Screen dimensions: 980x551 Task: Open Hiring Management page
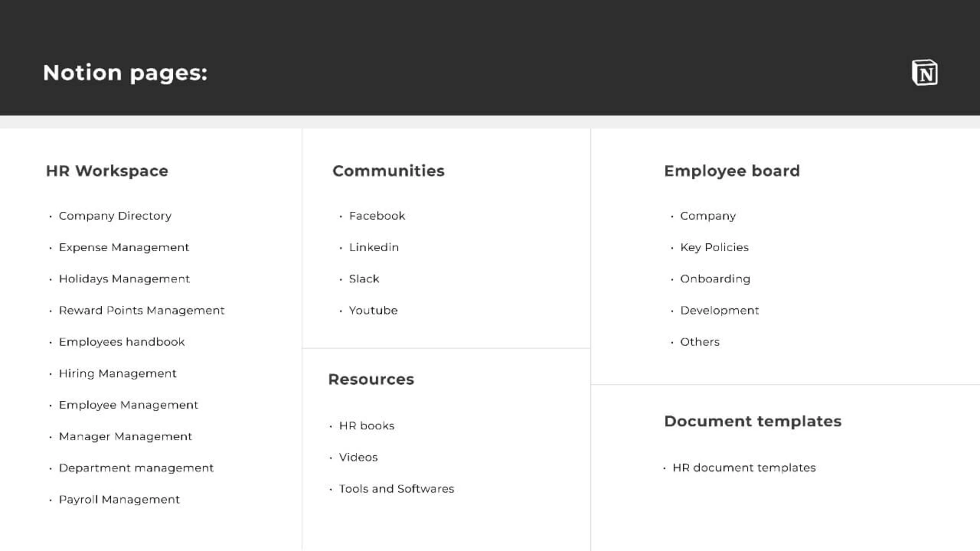coord(118,373)
